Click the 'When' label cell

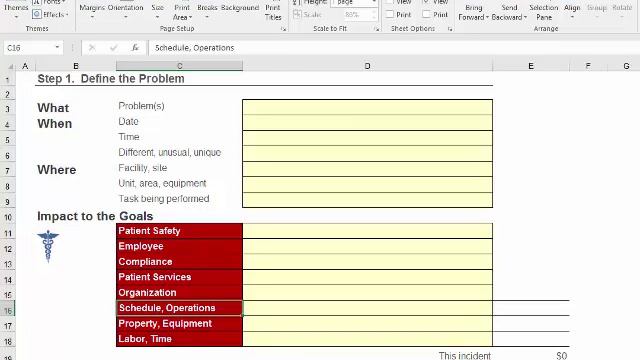[x=55, y=123]
